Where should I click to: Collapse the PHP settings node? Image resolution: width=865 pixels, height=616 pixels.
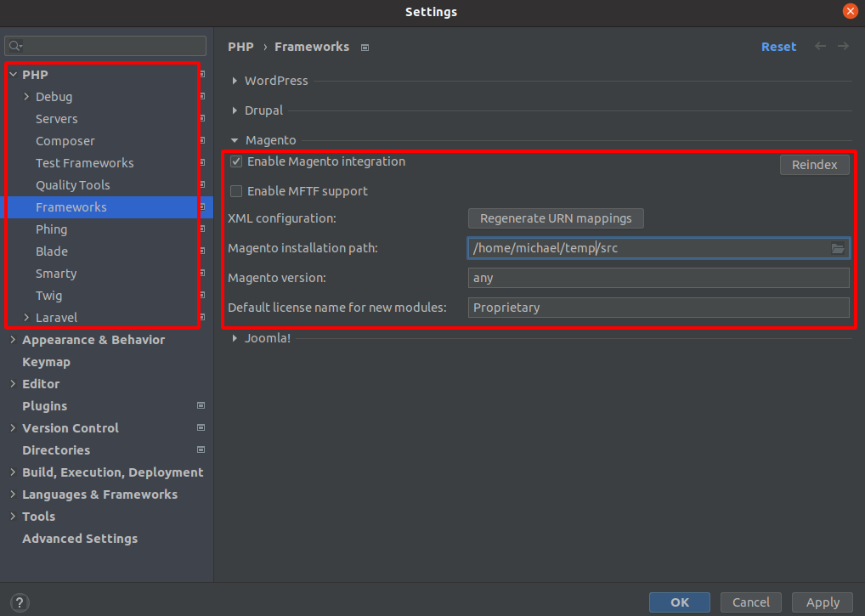tap(14, 75)
